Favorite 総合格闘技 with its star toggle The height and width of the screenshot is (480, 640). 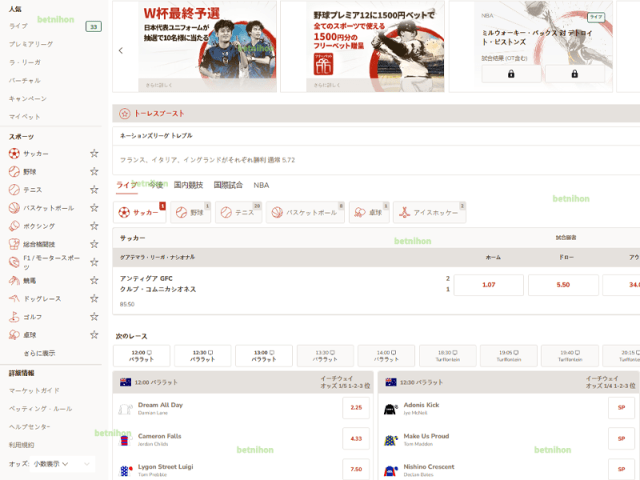coord(94,244)
